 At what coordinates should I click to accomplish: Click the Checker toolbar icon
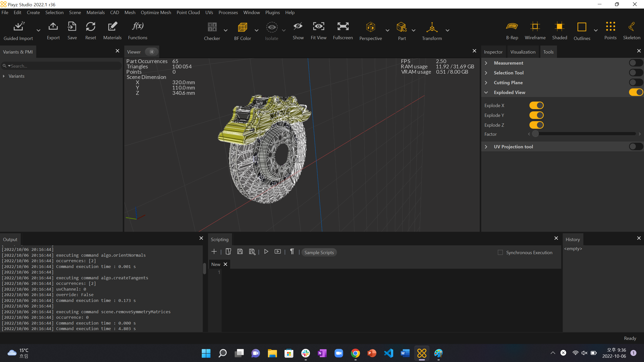[212, 27]
